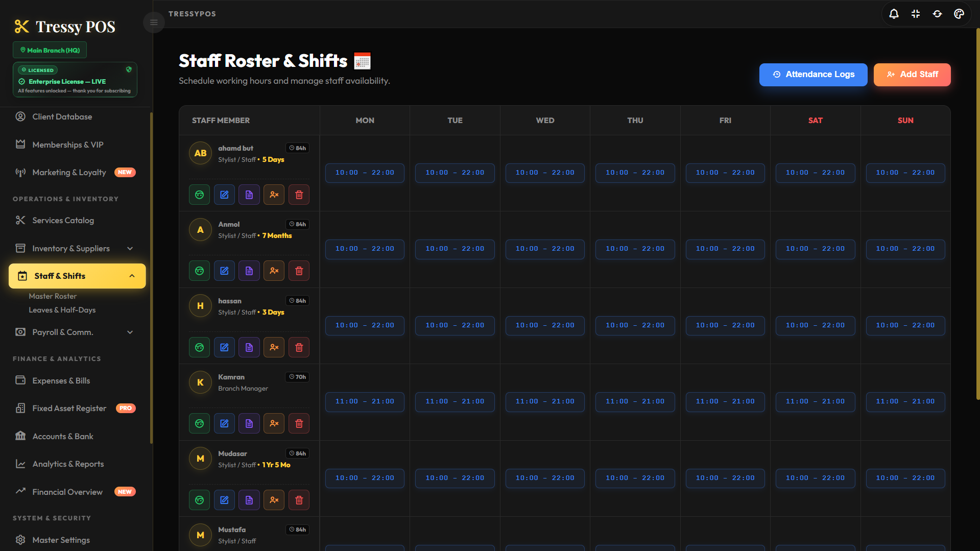Click the Tressy POS logo
Image resolution: width=980 pixels, height=551 pixels.
tap(65, 26)
